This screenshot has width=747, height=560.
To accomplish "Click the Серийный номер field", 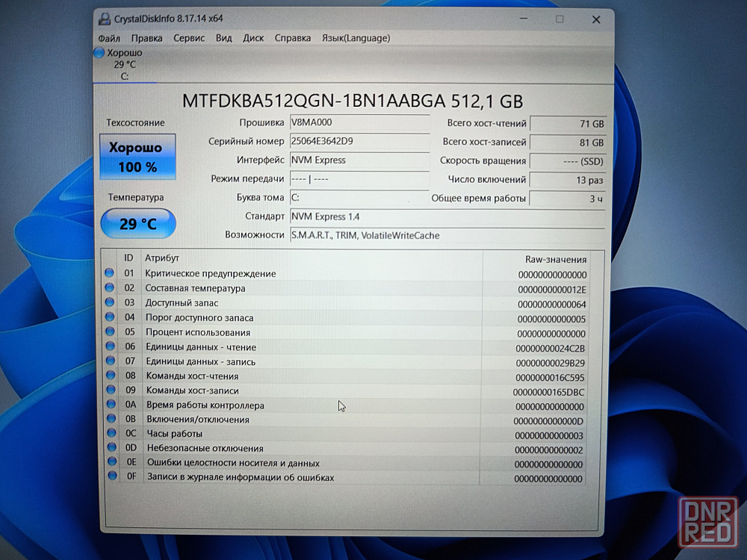I will [x=359, y=141].
